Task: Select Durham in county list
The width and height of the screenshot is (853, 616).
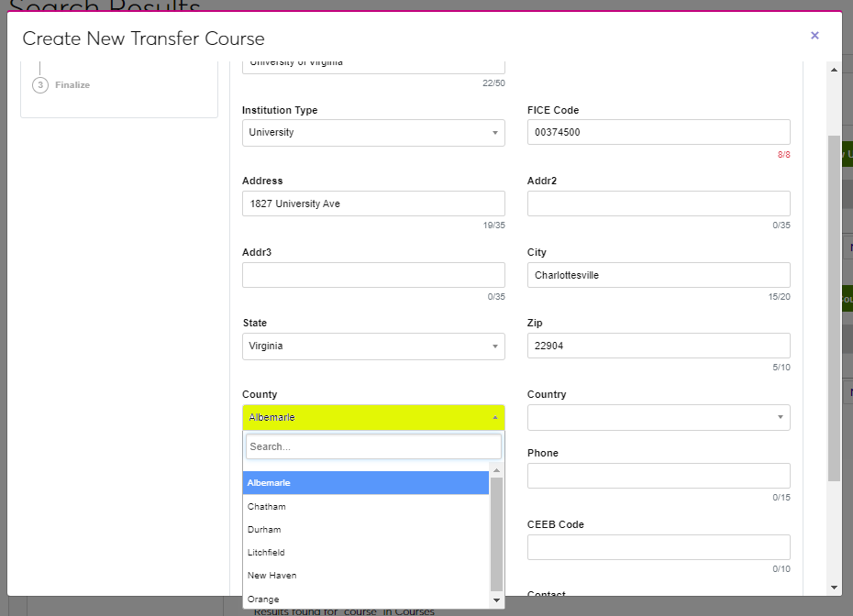Action: [366, 529]
